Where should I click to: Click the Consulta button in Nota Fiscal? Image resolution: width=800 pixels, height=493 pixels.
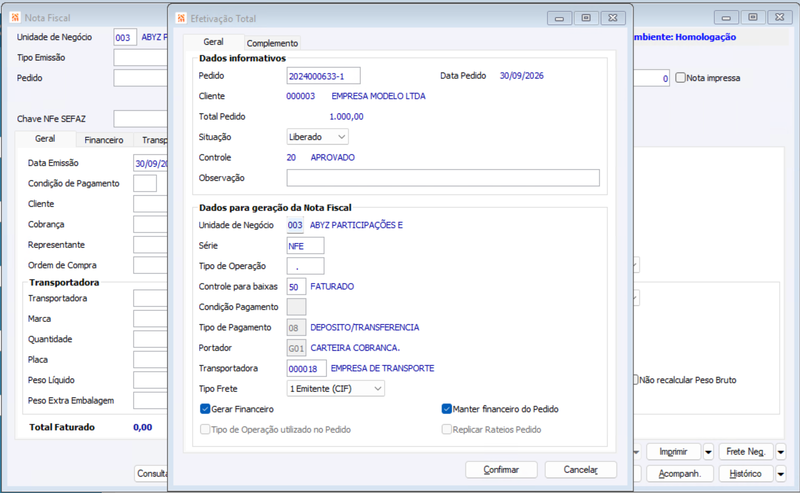pos(152,474)
